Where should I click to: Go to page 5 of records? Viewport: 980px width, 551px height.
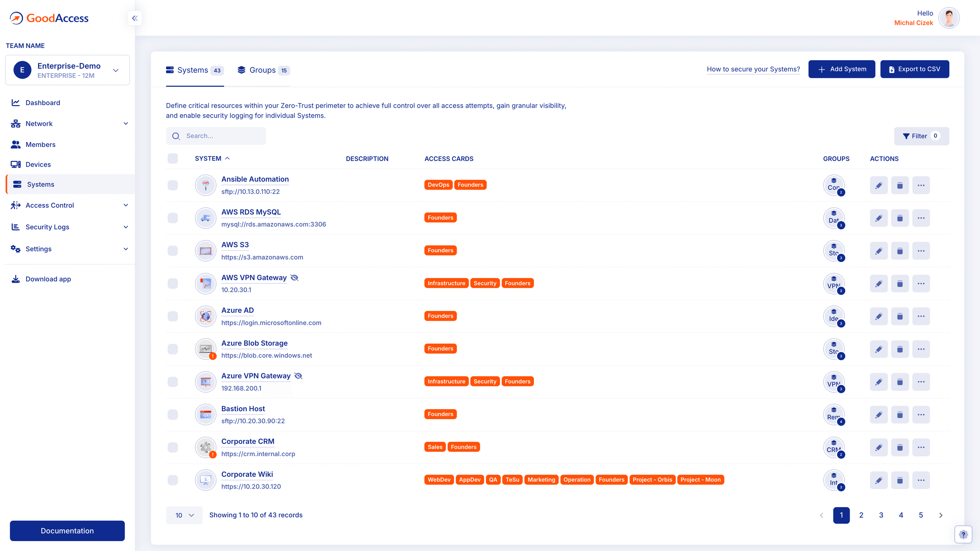coord(921,515)
